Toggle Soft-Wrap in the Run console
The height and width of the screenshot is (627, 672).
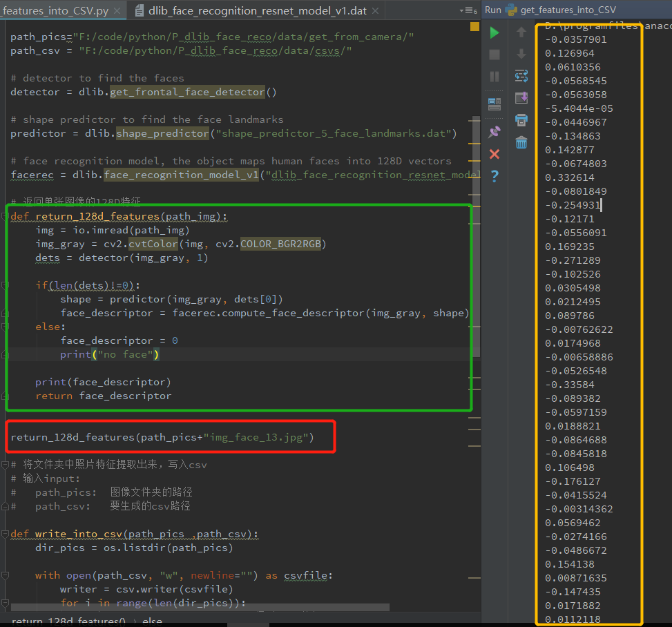tap(521, 76)
